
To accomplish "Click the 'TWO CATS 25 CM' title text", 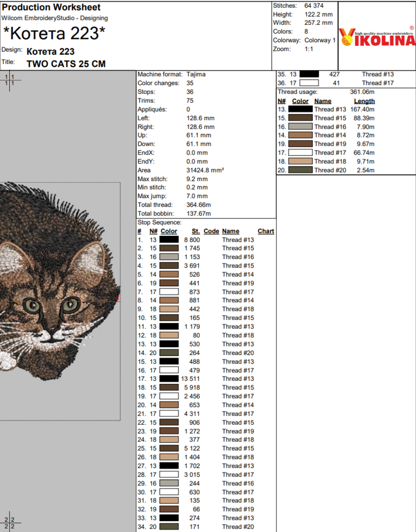I will click(x=66, y=64).
